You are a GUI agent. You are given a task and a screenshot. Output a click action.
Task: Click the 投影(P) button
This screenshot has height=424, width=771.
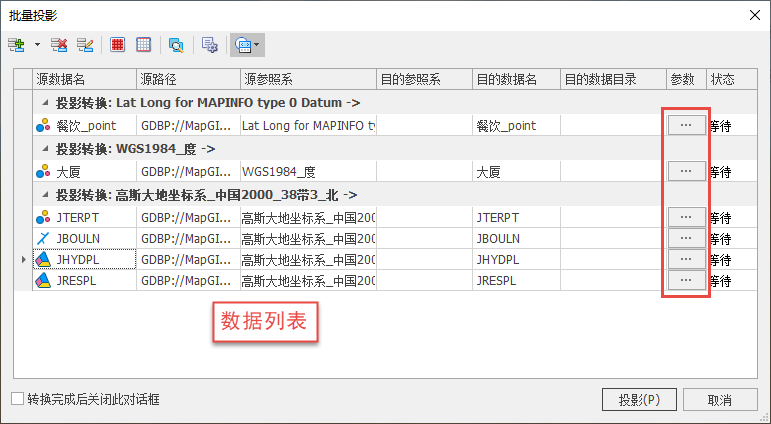pos(640,399)
